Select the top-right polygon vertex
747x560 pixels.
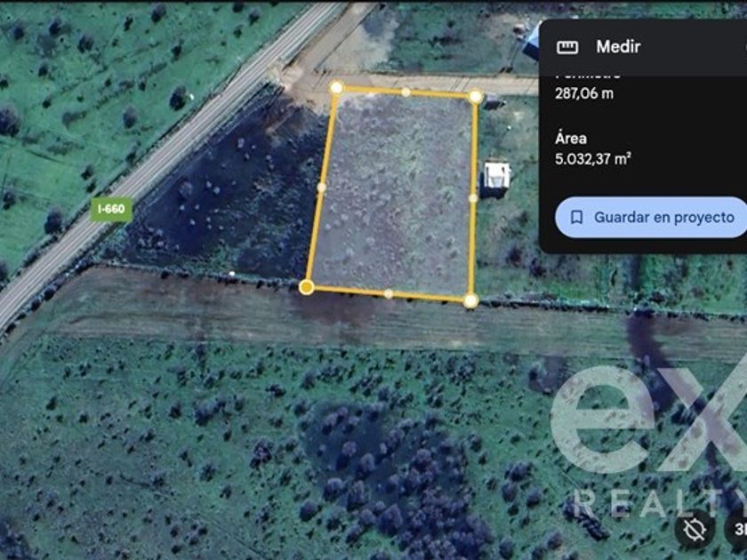[476, 97]
